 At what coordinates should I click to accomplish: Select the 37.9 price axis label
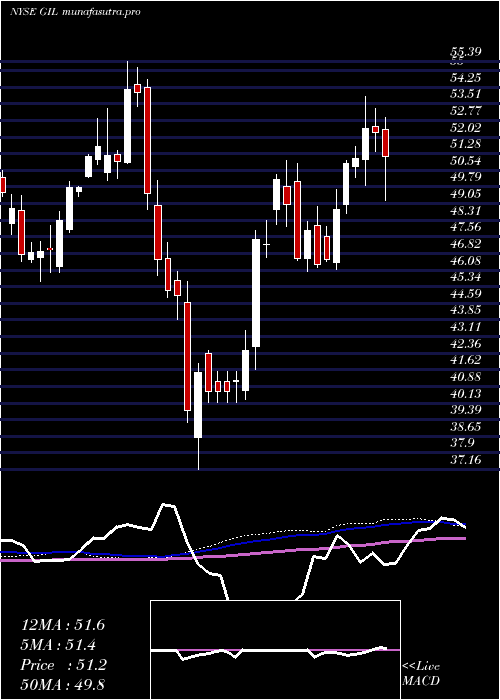click(462, 443)
